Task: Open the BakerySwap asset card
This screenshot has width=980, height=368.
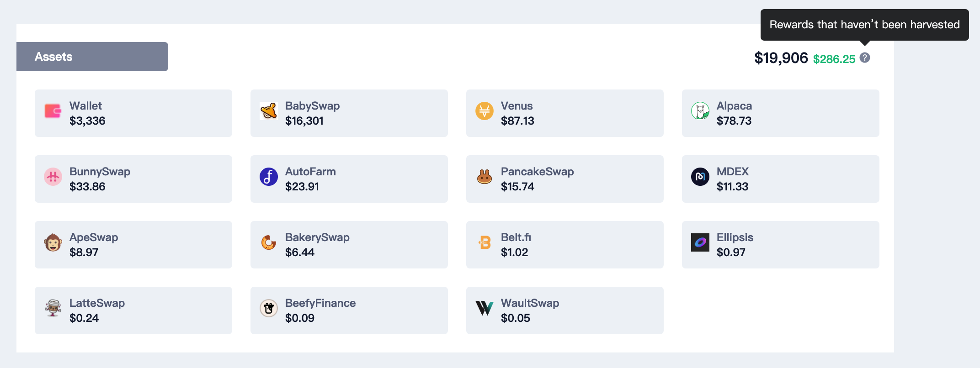Action: [349, 245]
